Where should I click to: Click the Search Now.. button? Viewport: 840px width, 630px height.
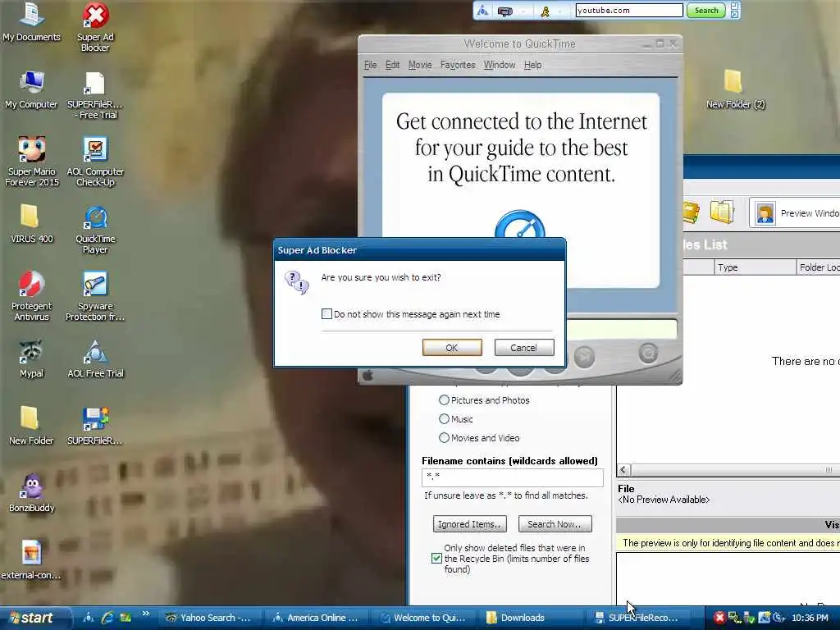555,524
